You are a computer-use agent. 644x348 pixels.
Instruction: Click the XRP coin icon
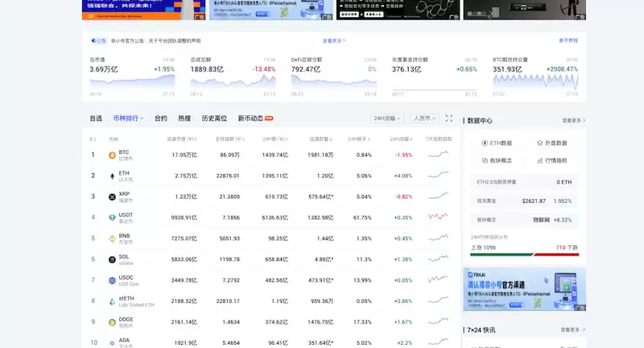tap(112, 196)
